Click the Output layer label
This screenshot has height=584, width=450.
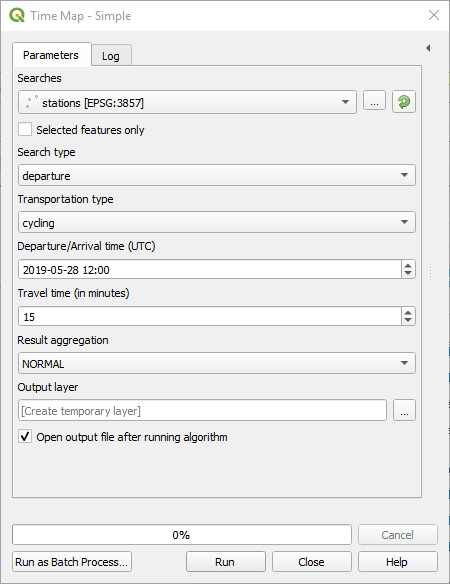point(48,387)
